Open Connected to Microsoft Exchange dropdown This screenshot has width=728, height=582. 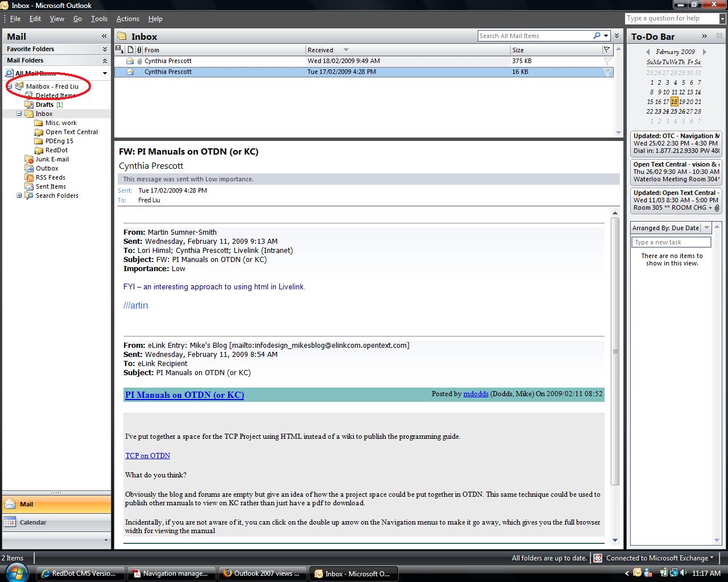point(712,558)
